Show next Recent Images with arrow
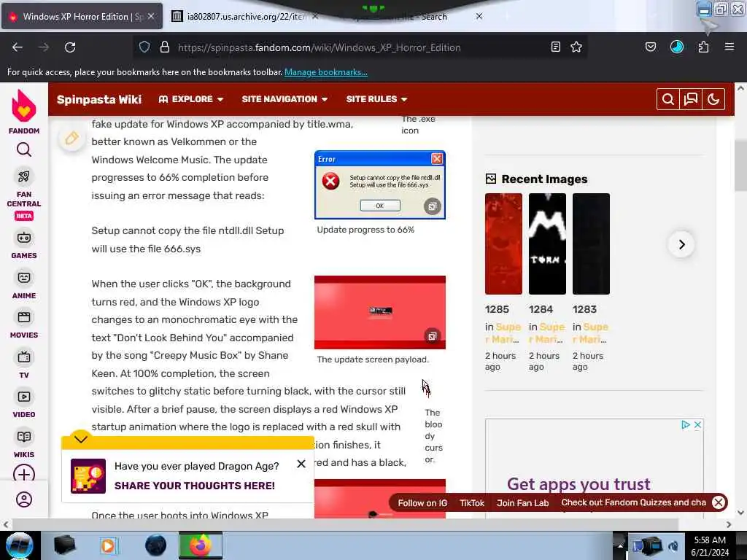747x560 pixels. tap(682, 244)
